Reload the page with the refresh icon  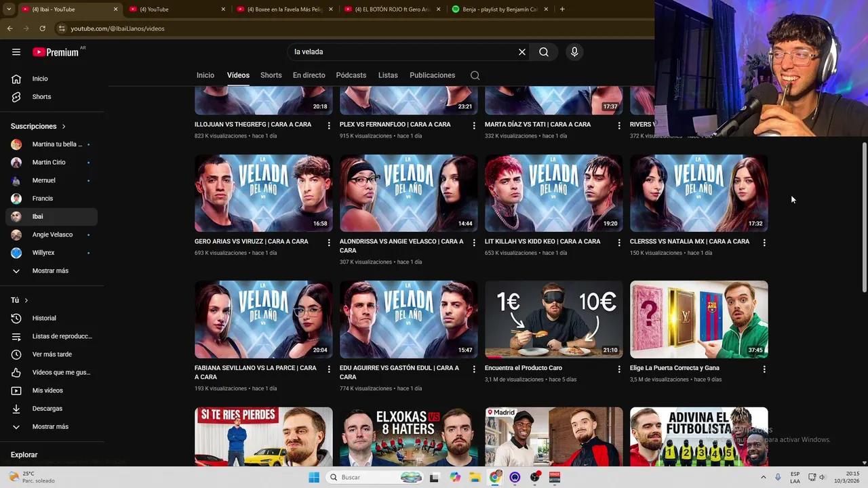(x=42, y=28)
